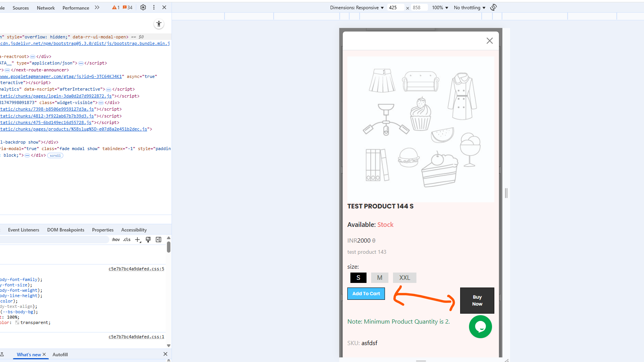Open the Dimensions: Responsive dropdown
The height and width of the screenshot is (362, 644).
pos(357,8)
